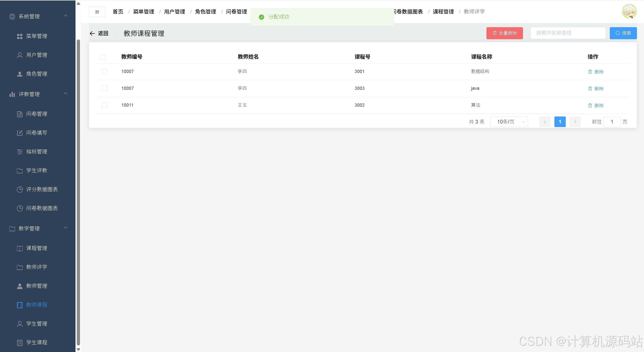Click the 菜单管理 grid icon
The image size is (644, 352).
(x=20, y=36)
